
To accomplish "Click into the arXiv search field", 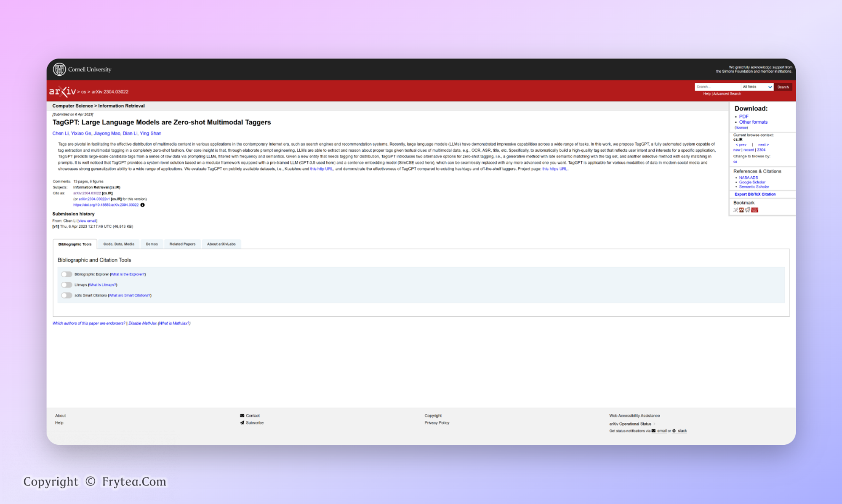I will (x=717, y=87).
